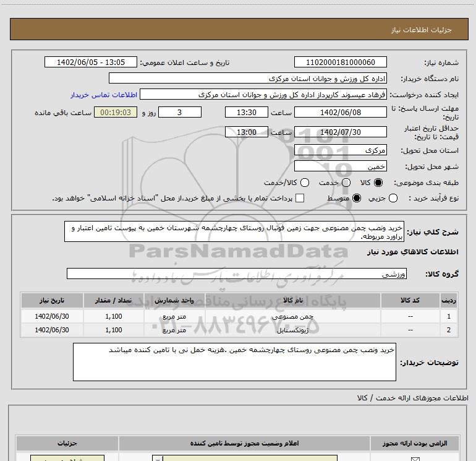
Task: Click the response deadline time 13:30
Action: point(247,112)
